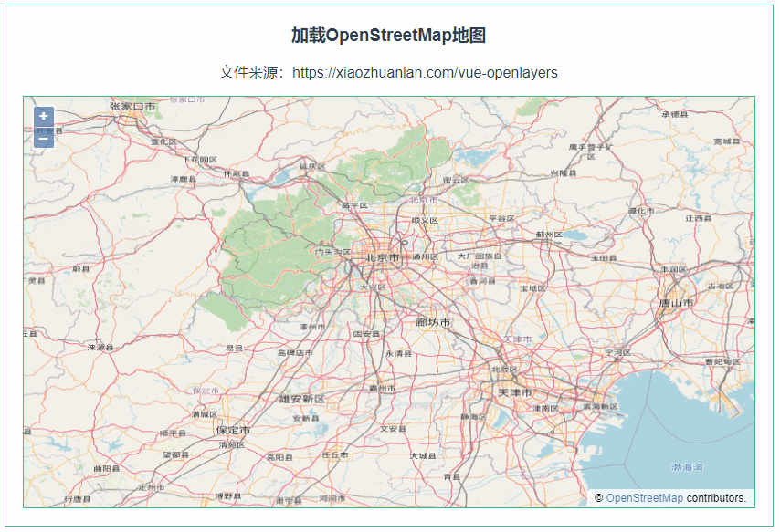Click the 博野县 label

click(227, 495)
